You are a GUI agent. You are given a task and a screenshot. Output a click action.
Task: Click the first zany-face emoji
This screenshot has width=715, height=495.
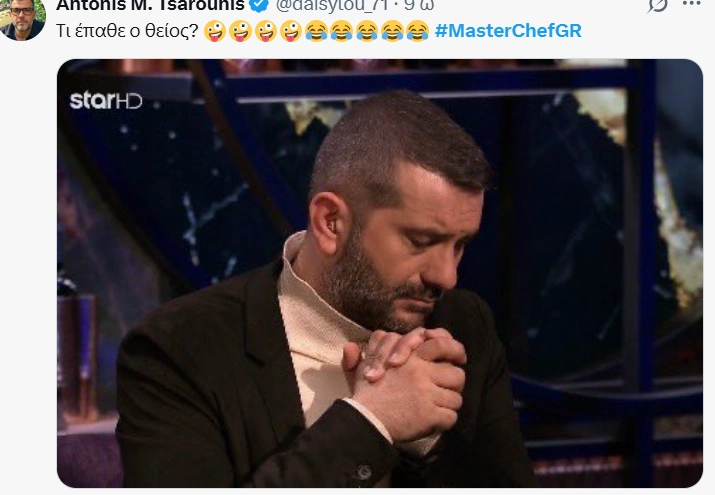pyautogui.click(x=215, y=31)
